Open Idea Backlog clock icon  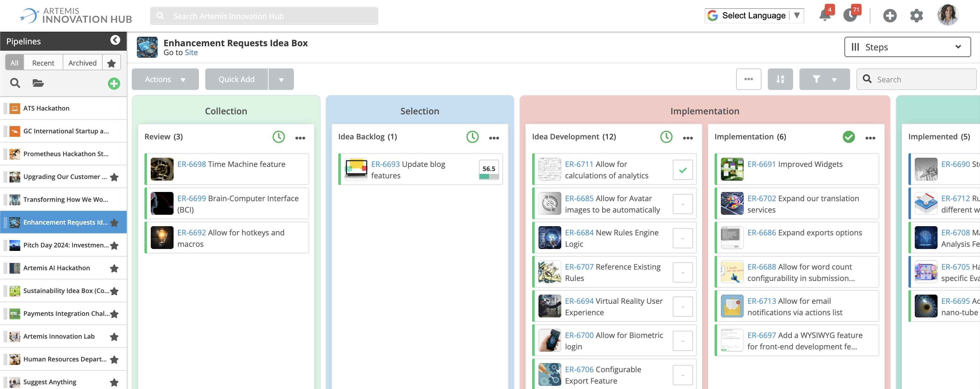pyautogui.click(x=473, y=137)
